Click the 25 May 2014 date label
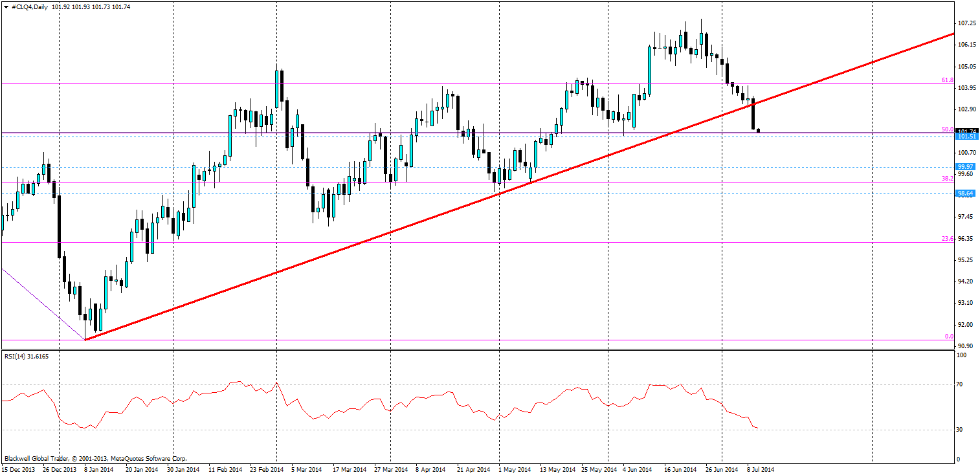 point(599,469)
